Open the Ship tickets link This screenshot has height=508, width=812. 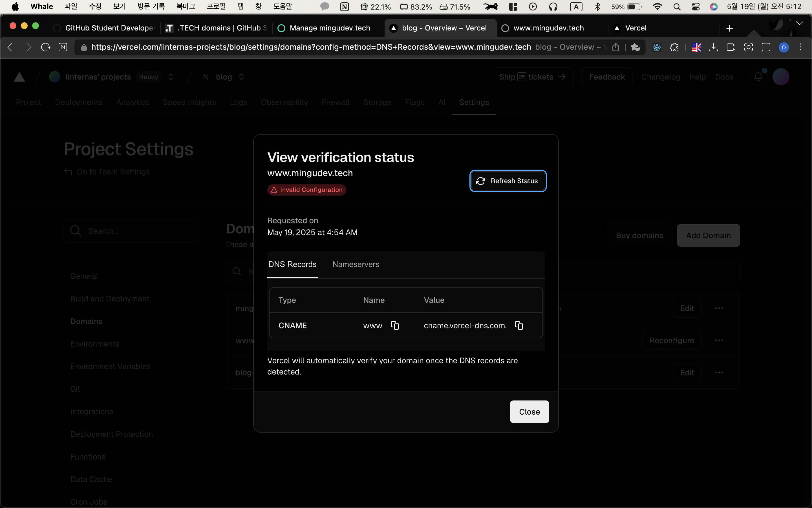(532, 77)
